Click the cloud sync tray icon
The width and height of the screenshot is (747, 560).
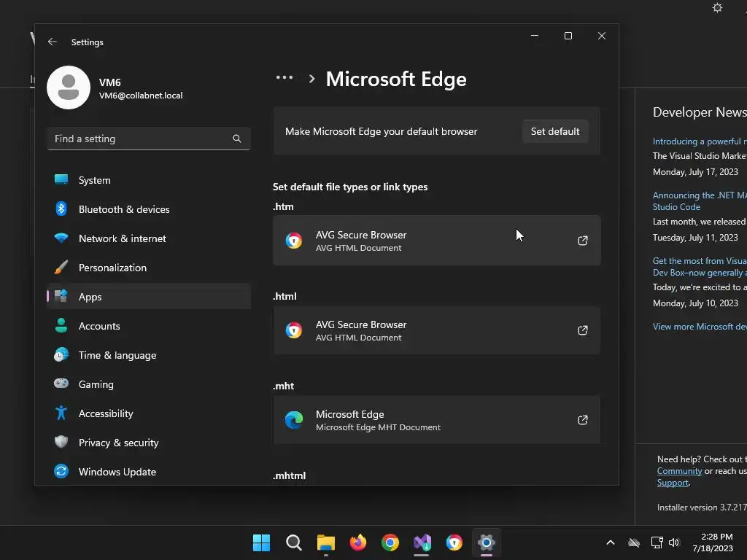tap(634, 542)
